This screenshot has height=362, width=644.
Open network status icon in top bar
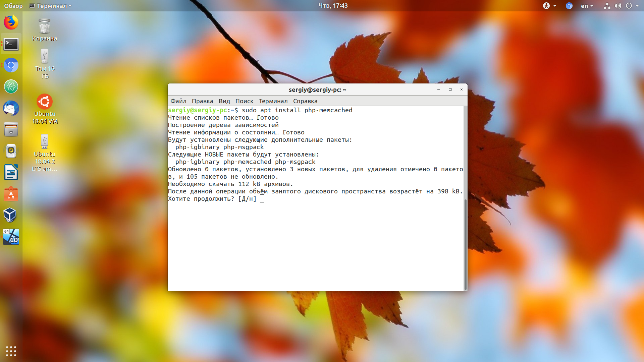[x=607, y=6]
